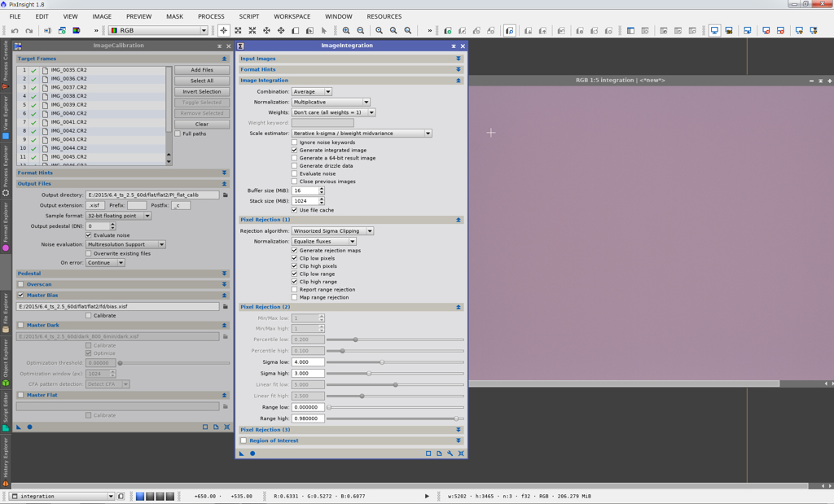Select the Readout mode crosshair tool
This screenshot has height=504, width=834.
(x=223, y=31)
